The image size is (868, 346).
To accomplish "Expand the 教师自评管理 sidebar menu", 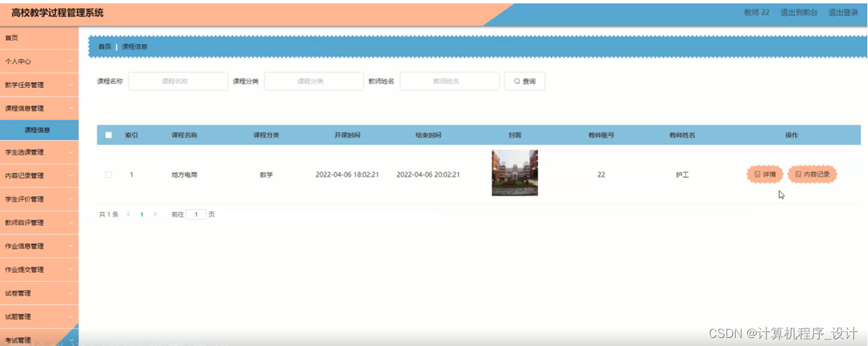I will (39, 222).
